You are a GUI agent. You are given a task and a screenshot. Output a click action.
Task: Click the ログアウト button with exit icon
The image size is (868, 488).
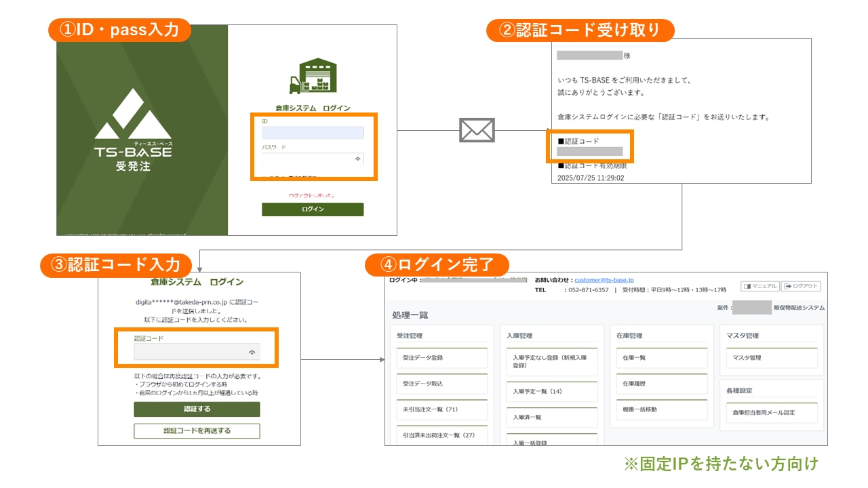click(801, 286)
